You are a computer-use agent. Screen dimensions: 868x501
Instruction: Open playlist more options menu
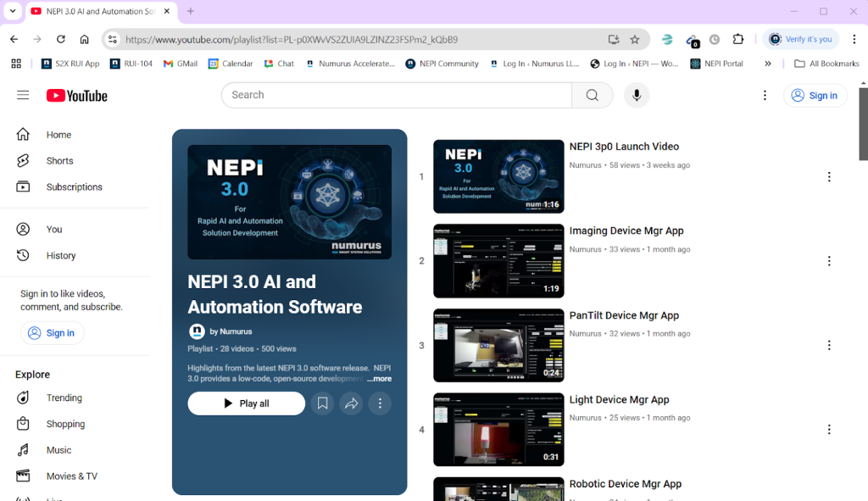[x=380, y=404]
